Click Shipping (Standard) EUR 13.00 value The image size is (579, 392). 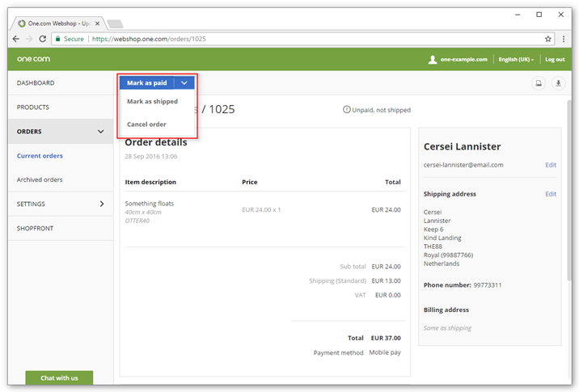(386, 281)
